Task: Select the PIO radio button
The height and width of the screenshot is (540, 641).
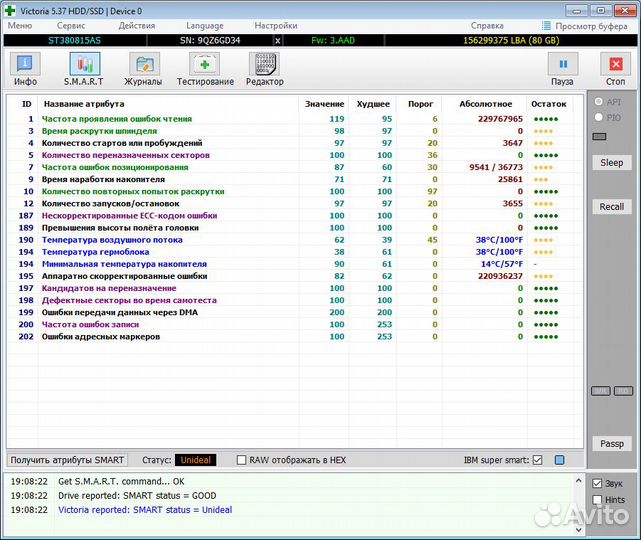Action: coord(598,117)
